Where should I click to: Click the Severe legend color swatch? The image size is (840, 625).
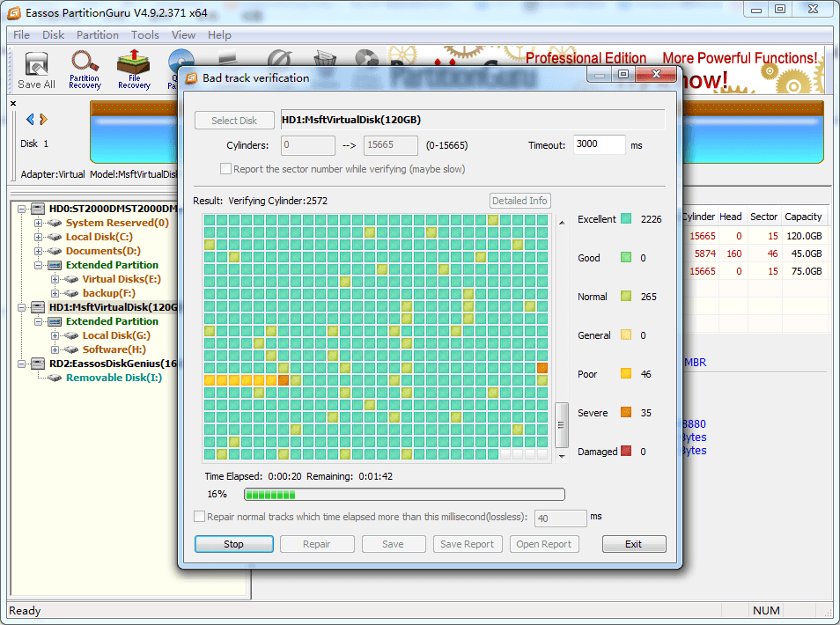(x=626, y=412)
